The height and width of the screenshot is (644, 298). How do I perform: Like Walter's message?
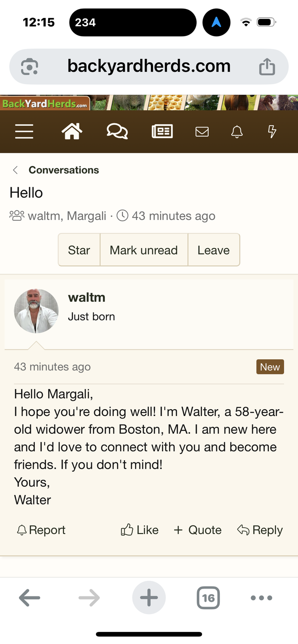[x=140, y=530]
